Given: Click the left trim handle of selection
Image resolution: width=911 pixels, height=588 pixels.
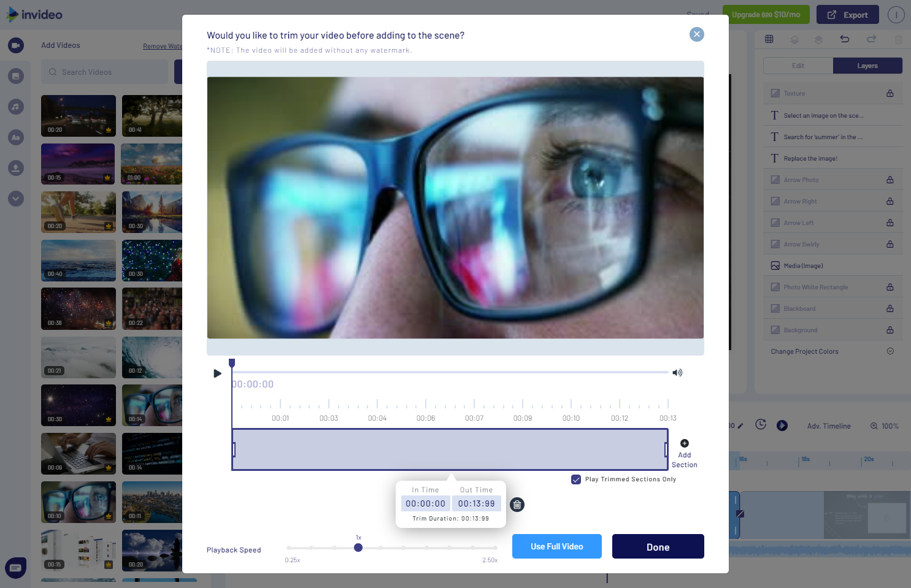Looking at the screenshot, I should [234, 449].
